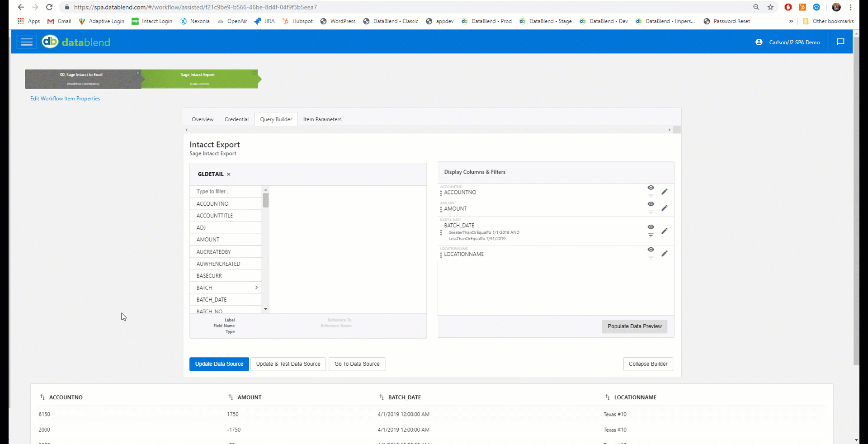Image resolution: width=868 pixels, height=444 pixels.
Task: Select AUWHENCREATED in the field list
Action: tap(226, 264)
